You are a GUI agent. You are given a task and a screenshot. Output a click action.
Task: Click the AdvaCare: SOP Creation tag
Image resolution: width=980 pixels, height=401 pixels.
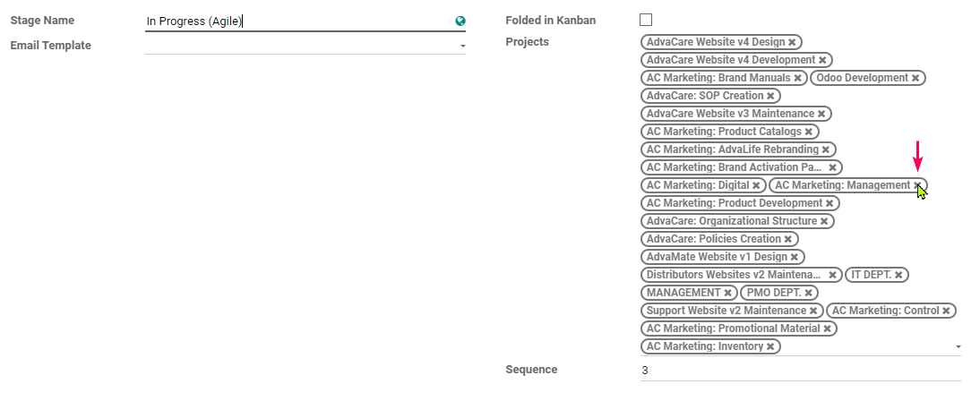tap(705, 96)
